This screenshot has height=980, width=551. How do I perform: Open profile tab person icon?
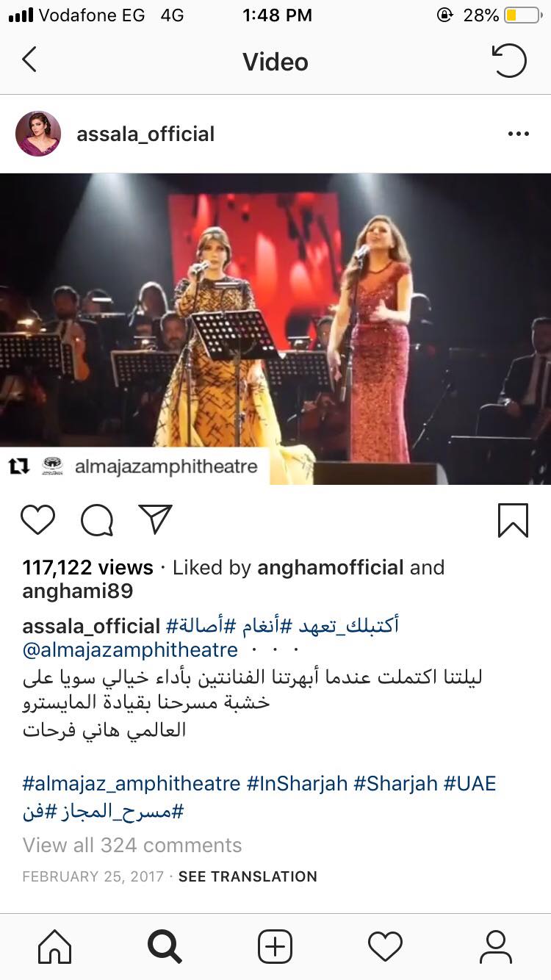496,946
